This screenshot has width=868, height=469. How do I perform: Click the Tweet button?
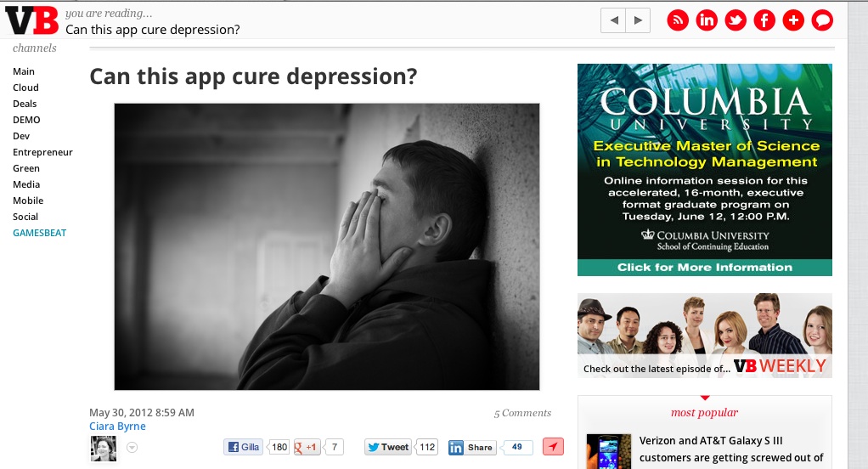(x=388, y=447)
